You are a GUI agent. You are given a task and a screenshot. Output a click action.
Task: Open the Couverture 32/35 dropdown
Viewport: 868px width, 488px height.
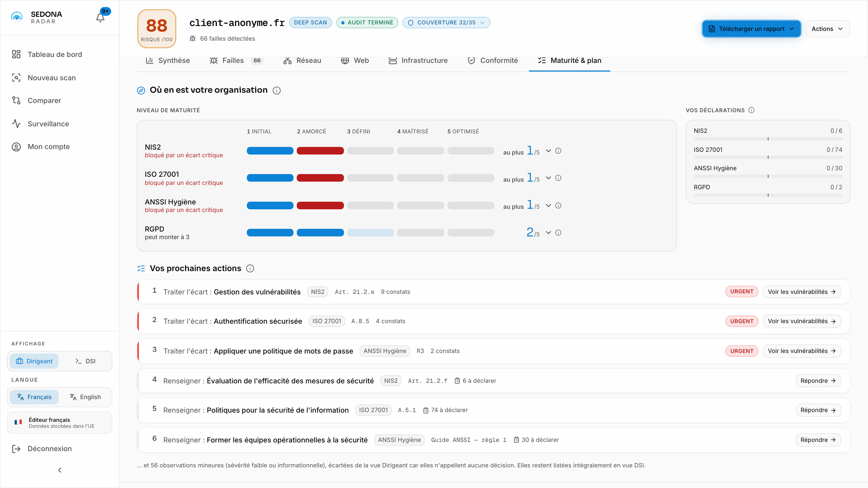[446, 23]
